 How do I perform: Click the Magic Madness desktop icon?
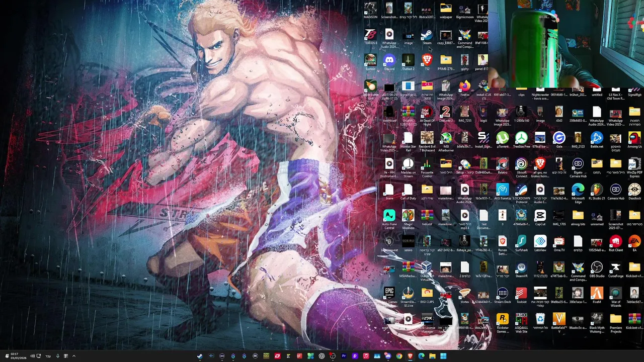[x=408, y=220]
